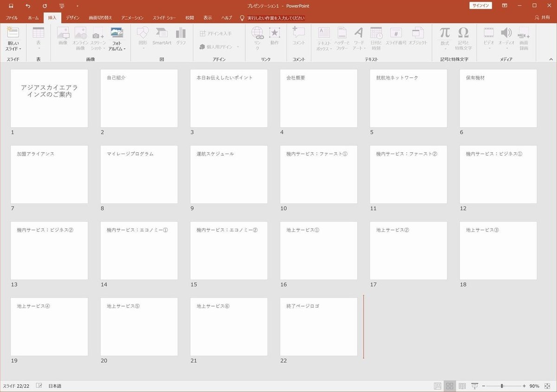Adjust the zoom slider handle
557x392 pixels.
(x=501, y=386)
